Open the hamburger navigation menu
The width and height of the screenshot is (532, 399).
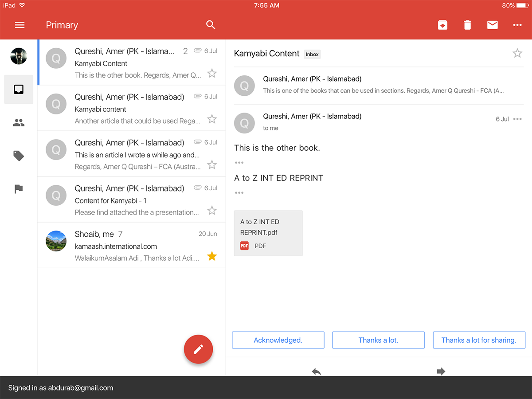20,25
